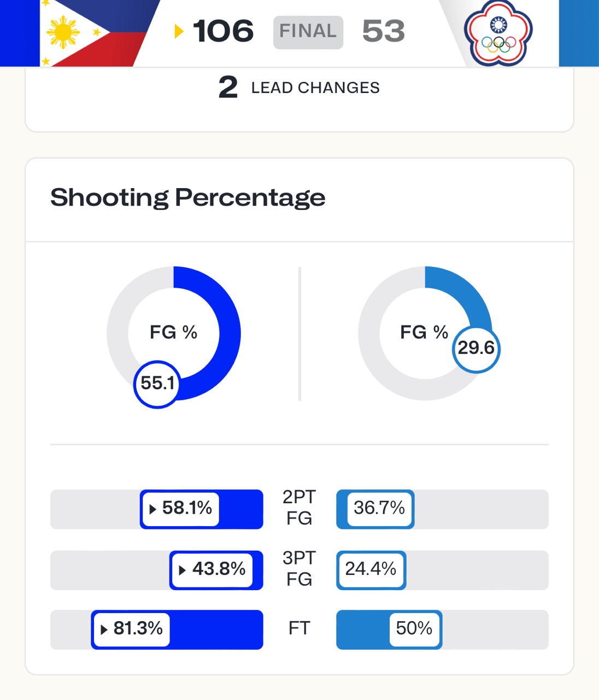The height and width of the screenshot is (700, 599).
Task: Click the 58.1% two-point FG label
Action: pos(180,509)
